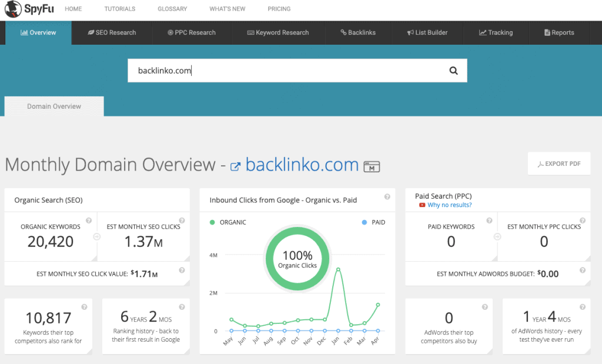Open the backlinko.com heading link
The image size is (602, 364).
302,165
